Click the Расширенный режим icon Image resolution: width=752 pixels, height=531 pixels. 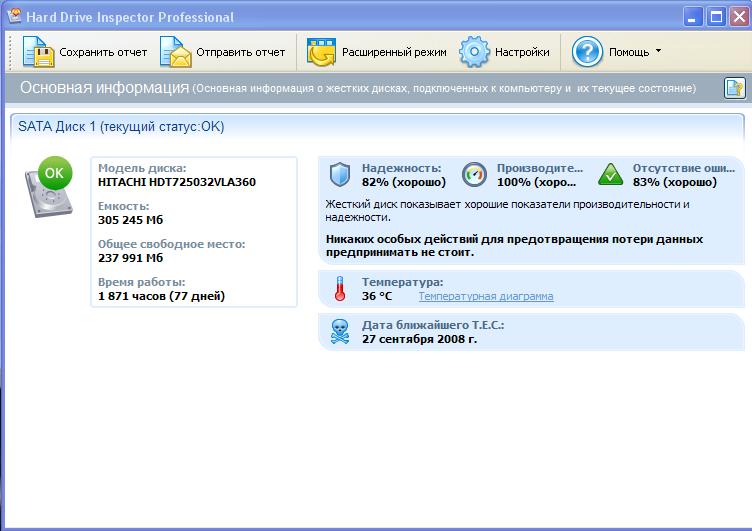pos(321,52)
